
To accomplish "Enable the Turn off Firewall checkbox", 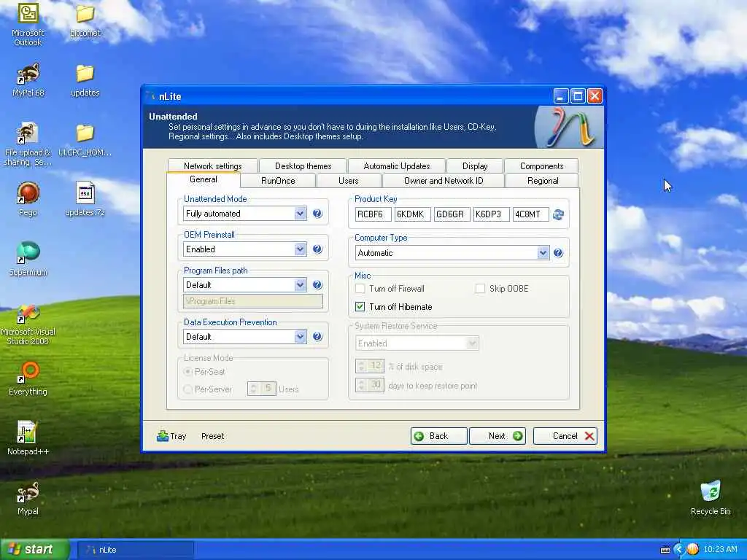I will click(360, 289).
